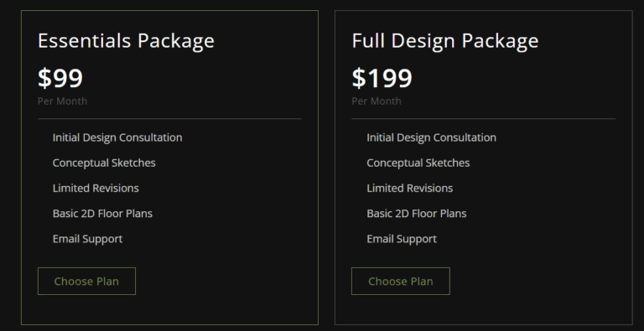Select the Full Design Package heading
Viewport: 644px width, 331px height.
pyautogui.click(x=445, y=41)
